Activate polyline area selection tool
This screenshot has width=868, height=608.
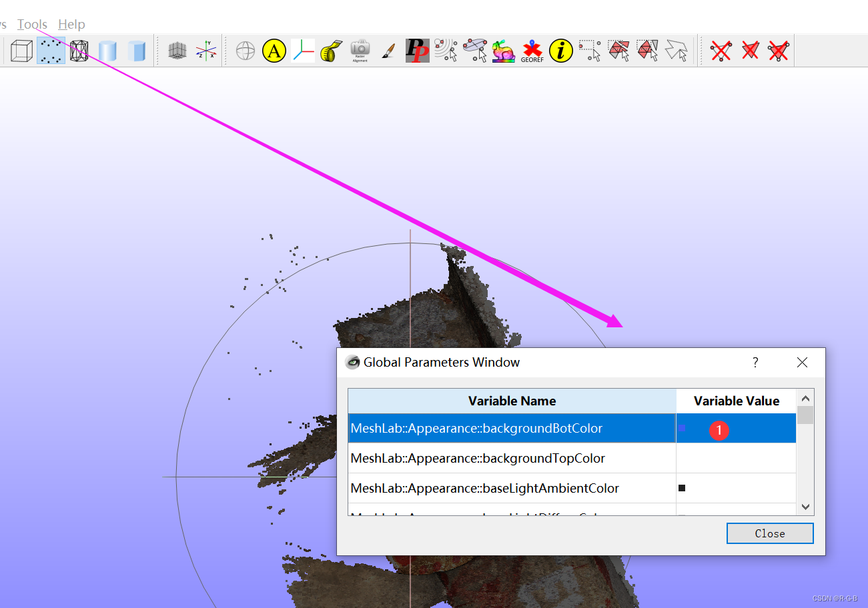pos(676,51)
